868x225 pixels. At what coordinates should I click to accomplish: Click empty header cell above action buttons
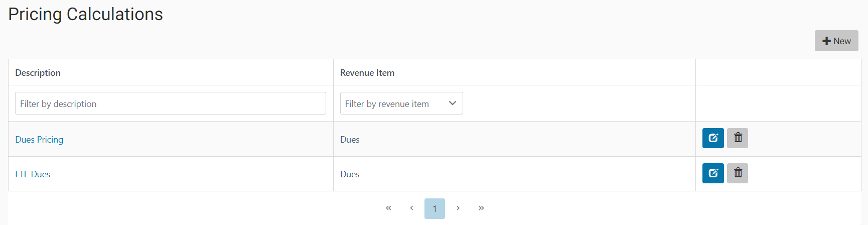click(x=778, y=72)
